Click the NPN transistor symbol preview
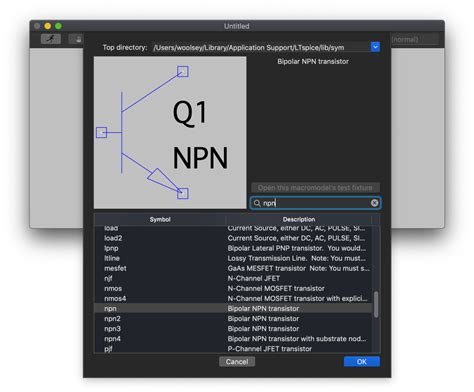Image resolution: width=474 pixels, height=392 pixels. (x=170, y=133)
